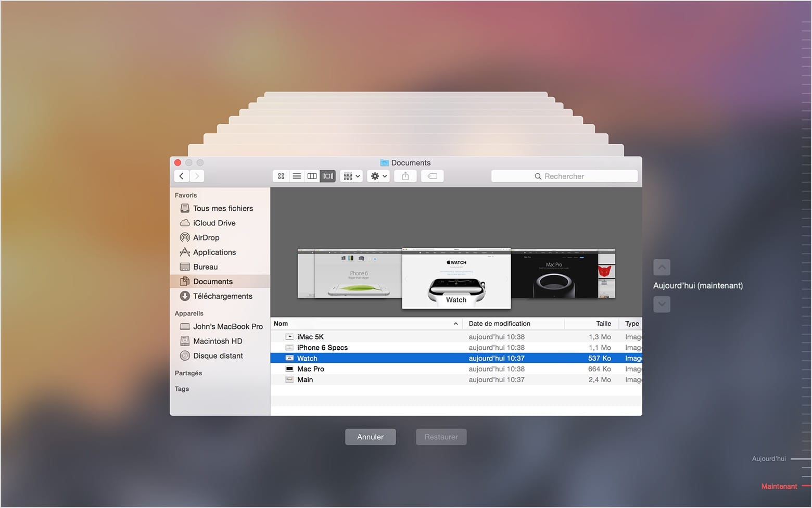The height and width of the screenshot is (508, 812).
Task: Click 1,3 Mo size of iMac 5K
Action: pos(600,337)
